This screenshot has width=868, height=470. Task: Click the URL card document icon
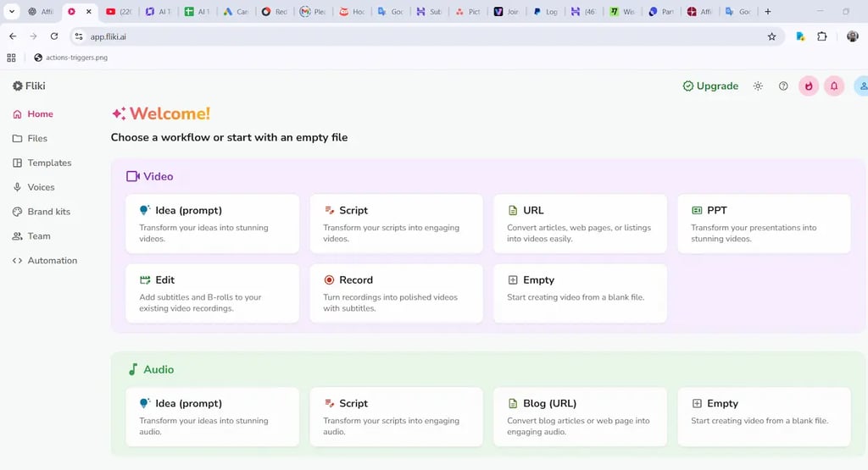513,210
